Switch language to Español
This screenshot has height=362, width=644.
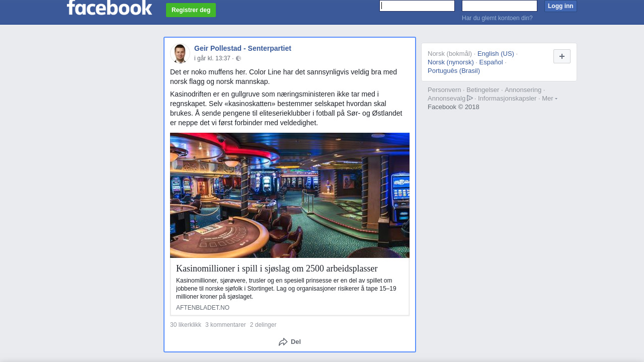click(x=491, y=62)
